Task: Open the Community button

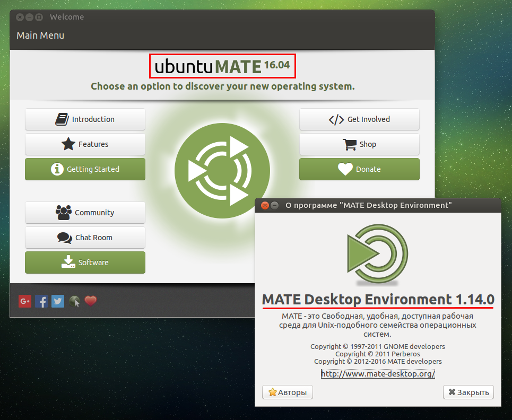Action: [85, 213]
